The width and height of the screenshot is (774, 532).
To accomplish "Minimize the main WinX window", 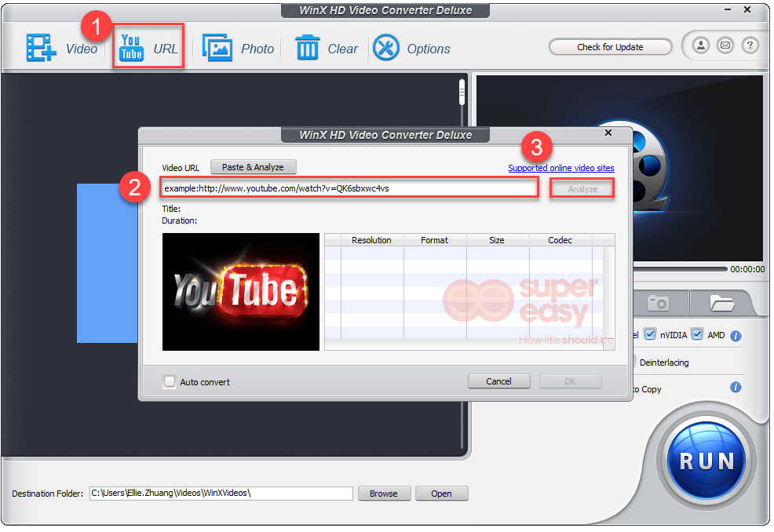I will (x=728, y=9).
